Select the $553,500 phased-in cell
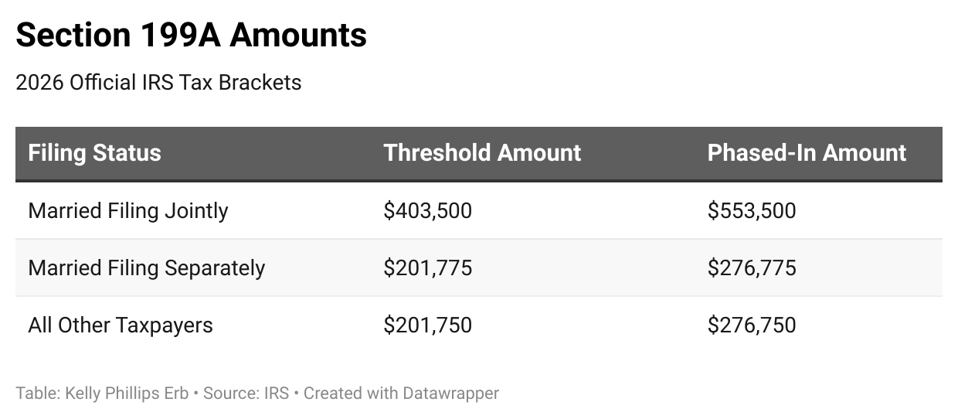Viewport: 958px width, 419px height. click(x=751, y=211)
